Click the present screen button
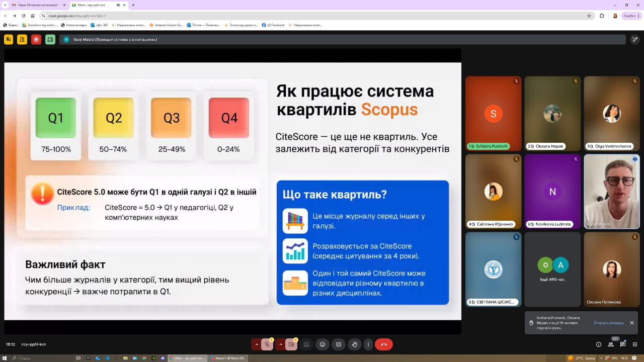Screen dimensions: 644x362 306,344
